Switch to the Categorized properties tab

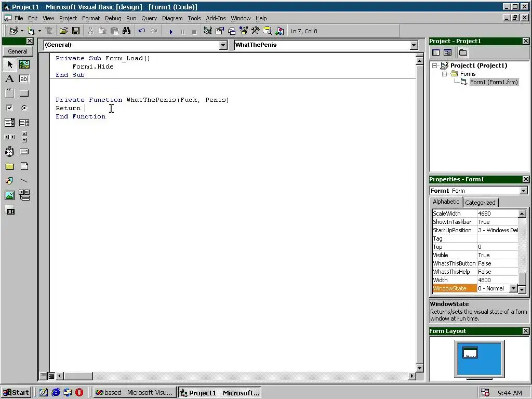coord(480,203)
